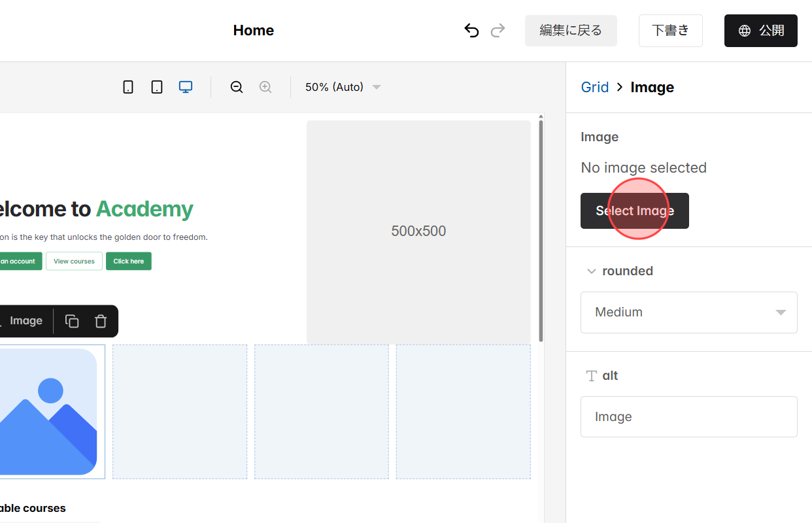Switch to mobile preview mode
This screenshot has width=812, height=523.
click(128, 86)
